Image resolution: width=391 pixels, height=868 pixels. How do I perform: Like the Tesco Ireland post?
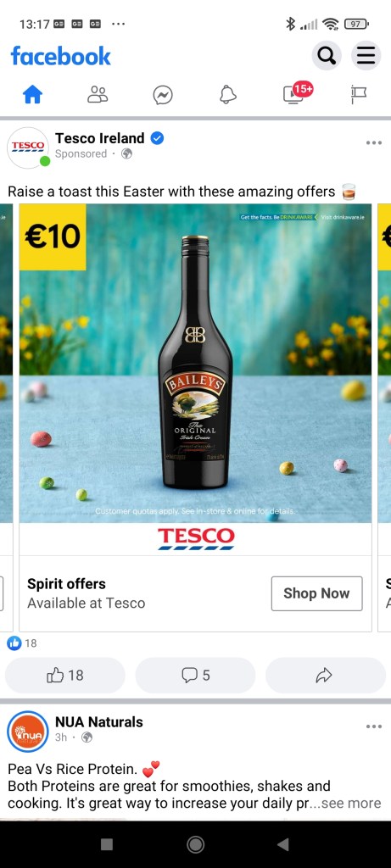65,676
